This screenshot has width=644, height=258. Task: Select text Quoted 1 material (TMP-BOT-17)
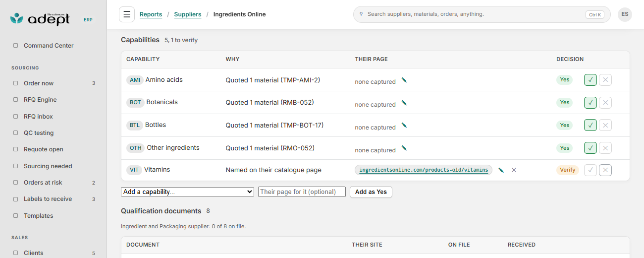click(x=275, y=126)
